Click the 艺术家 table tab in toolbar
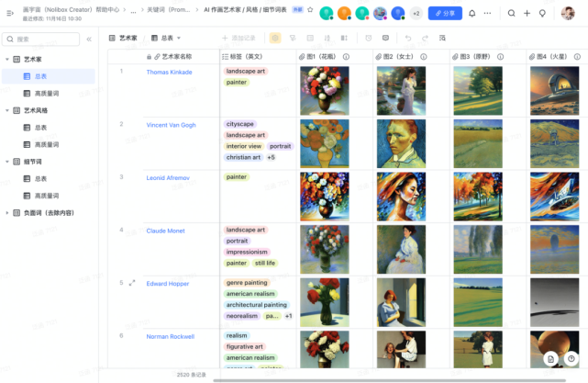Image resolution: width=588 pixels, height=383 pixels. click(x=123, y=38)
